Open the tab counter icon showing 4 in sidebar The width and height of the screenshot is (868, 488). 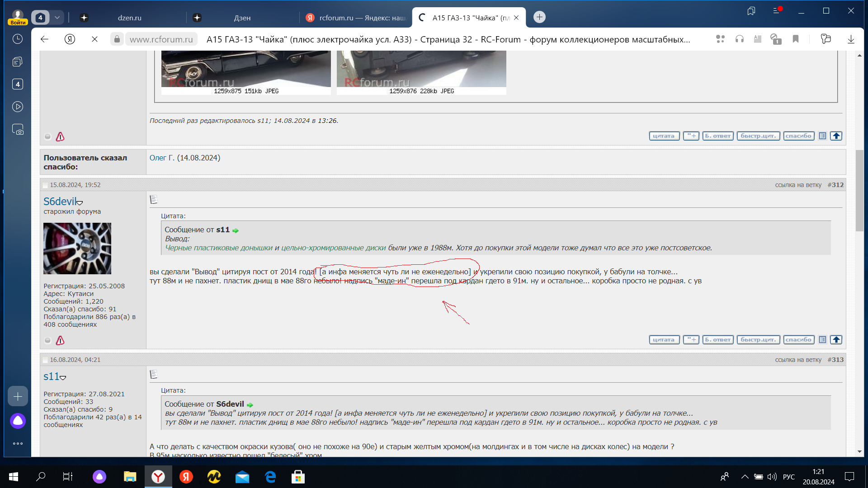click(18, 84)
